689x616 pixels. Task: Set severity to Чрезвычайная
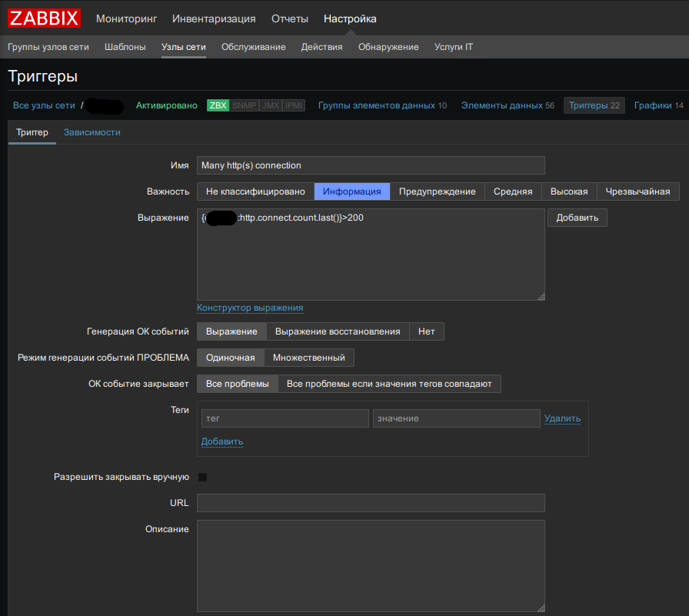pyautogui.click(x=637, y=191)
